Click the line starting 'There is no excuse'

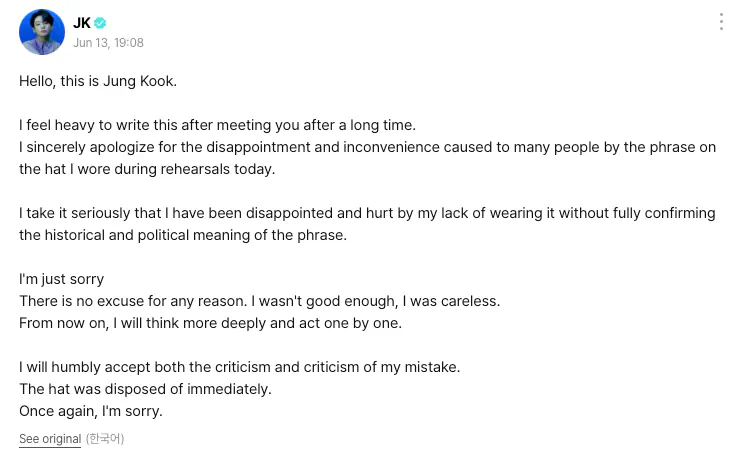click(259, 301)
